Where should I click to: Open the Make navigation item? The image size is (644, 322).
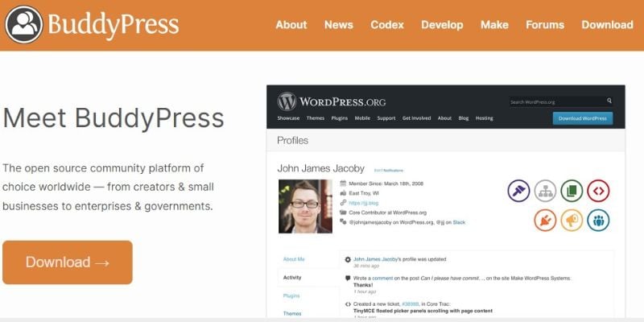[x=494, y=25]
